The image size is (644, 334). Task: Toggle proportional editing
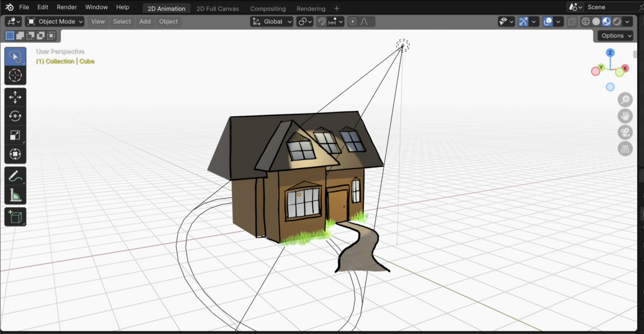pos(352,21)
